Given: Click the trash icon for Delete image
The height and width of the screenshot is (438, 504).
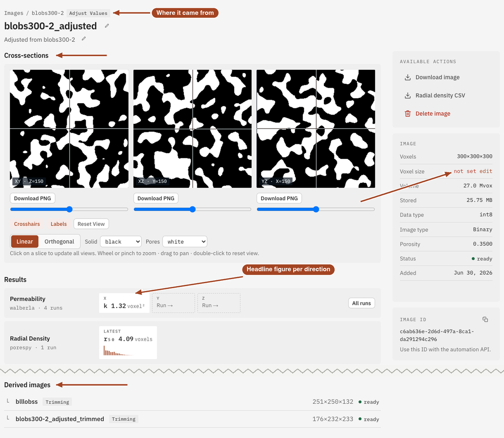Looking at the screenshot, I should click(408, 114).
